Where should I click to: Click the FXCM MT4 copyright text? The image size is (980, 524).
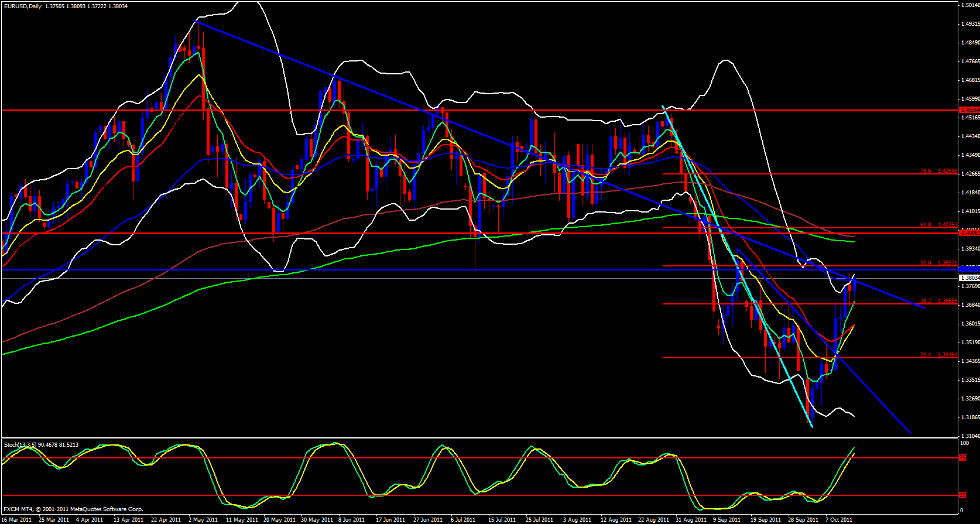[73, 509]
